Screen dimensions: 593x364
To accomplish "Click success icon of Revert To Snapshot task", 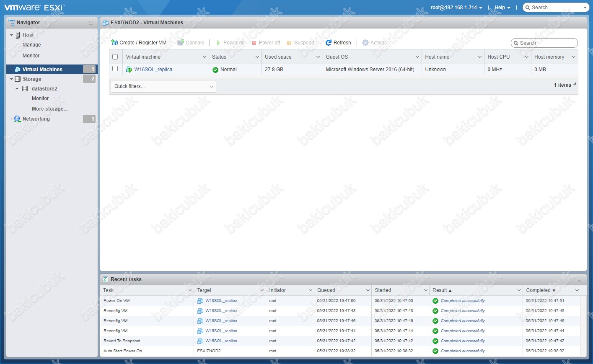I will [435, 341].
